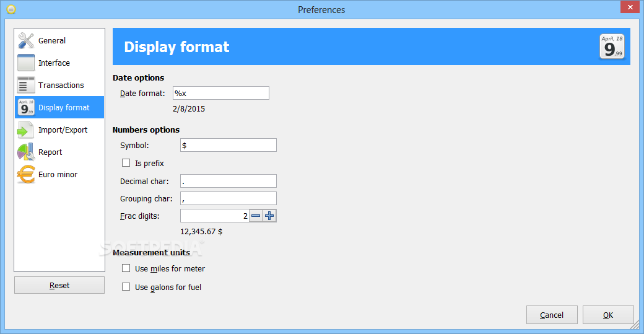Click into the Symbol field

point(228,145)
